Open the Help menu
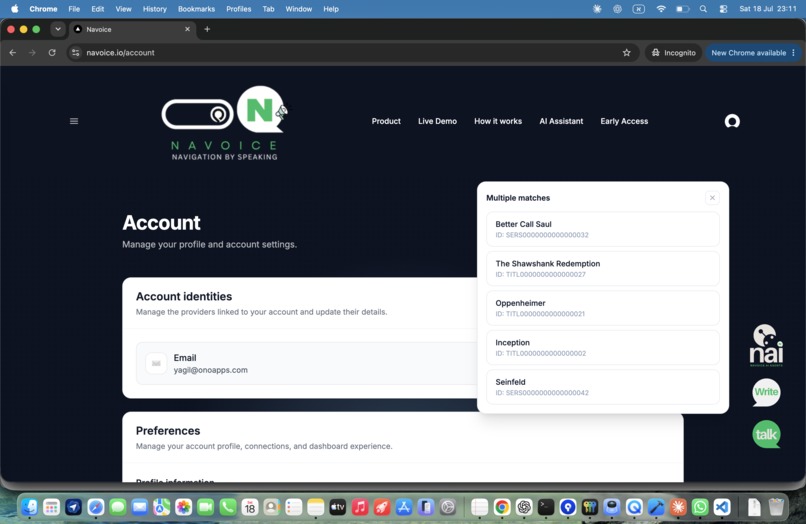The image size is (806, 524). [331, 9]
